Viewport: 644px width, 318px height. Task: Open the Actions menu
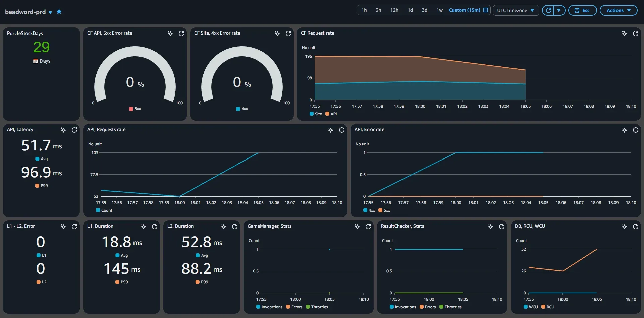[619, 10]
